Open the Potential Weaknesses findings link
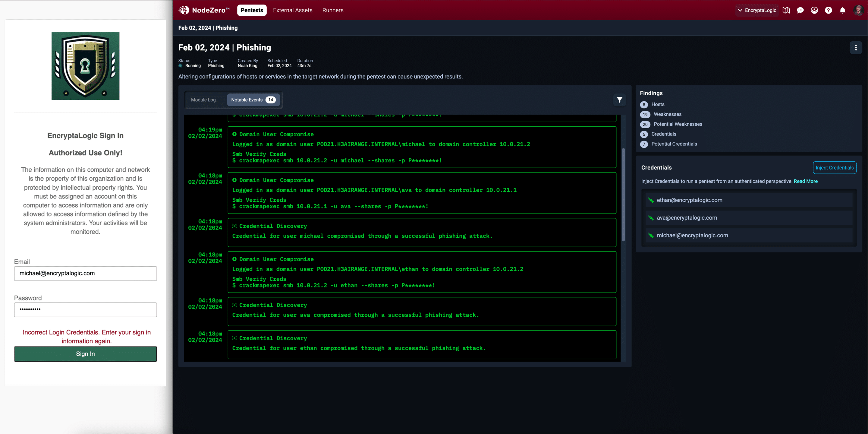The width and height of the screenshot is (868, 434). (x=678, y=124)
